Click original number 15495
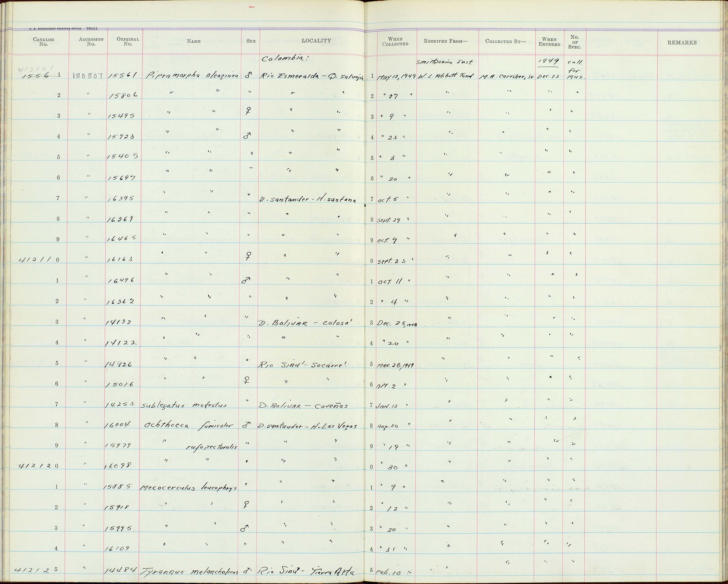 click(x=122, y=116)
